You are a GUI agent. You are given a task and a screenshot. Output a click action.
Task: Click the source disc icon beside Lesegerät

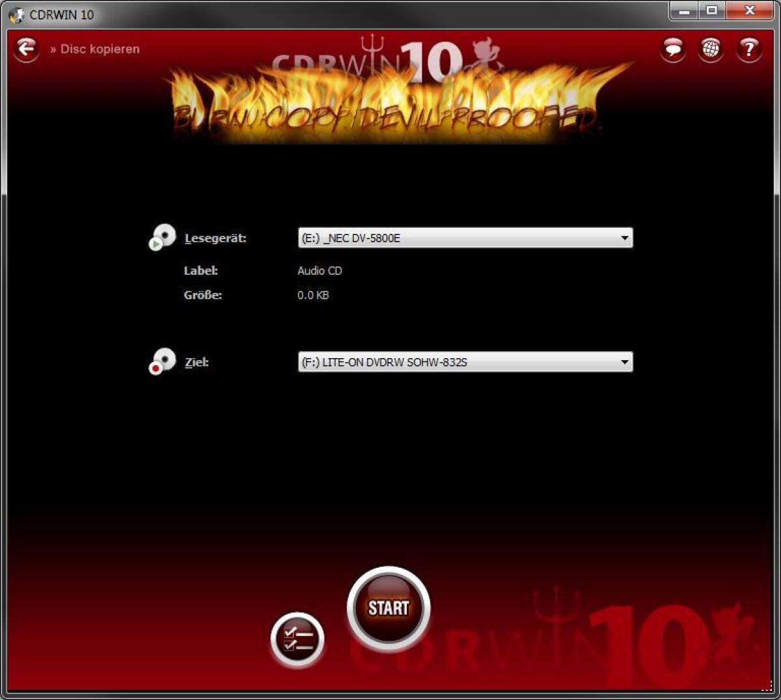coord(163,236)
